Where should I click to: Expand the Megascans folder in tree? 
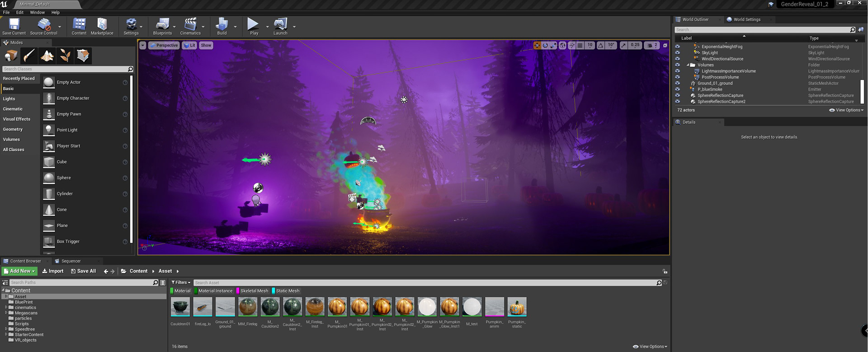click(x=6, y=313)
